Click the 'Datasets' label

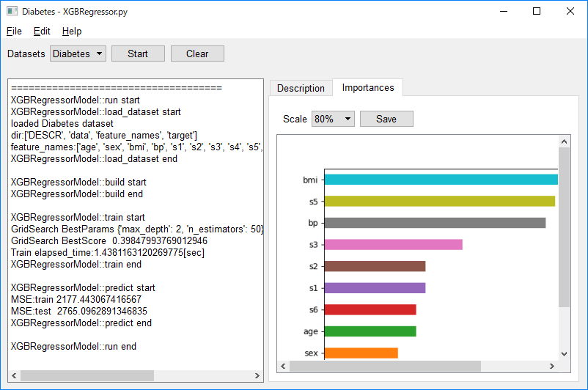coord(26,54)
